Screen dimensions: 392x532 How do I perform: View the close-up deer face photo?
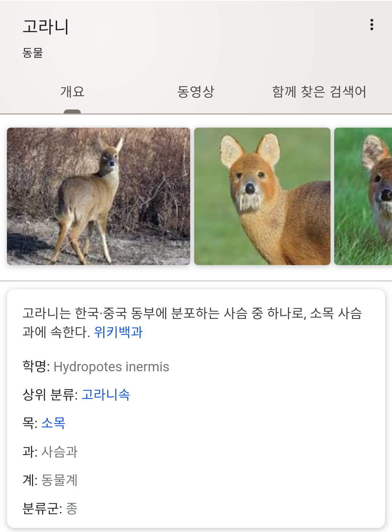coord(262,196)
